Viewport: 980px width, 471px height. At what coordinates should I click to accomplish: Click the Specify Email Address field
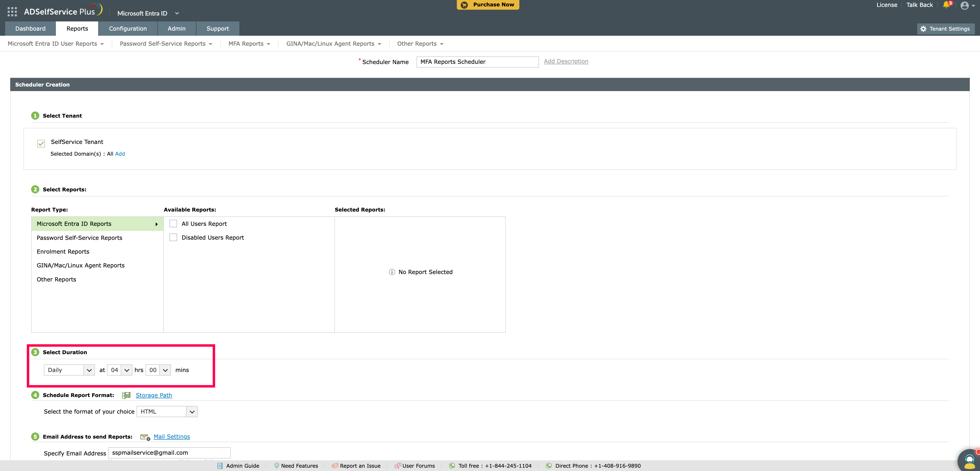[169, 453]
